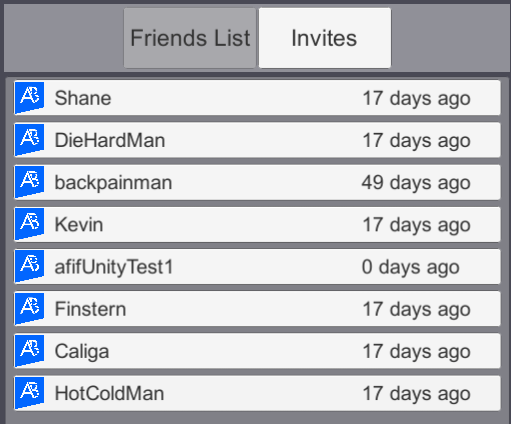This screenshot has height=424, width=511.
Task: Click the "49 days ago" timestamp
Action: click(x=416, y=183)
